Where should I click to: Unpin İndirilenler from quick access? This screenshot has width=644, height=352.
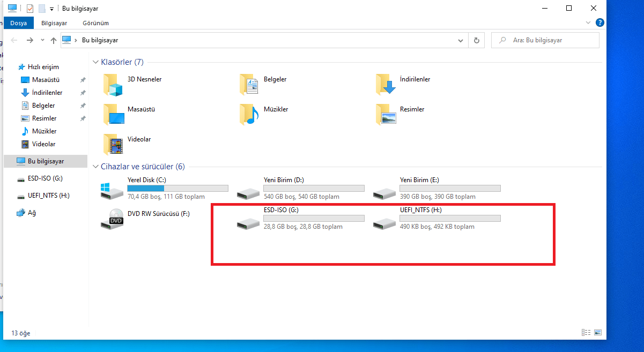pos(83,93)
